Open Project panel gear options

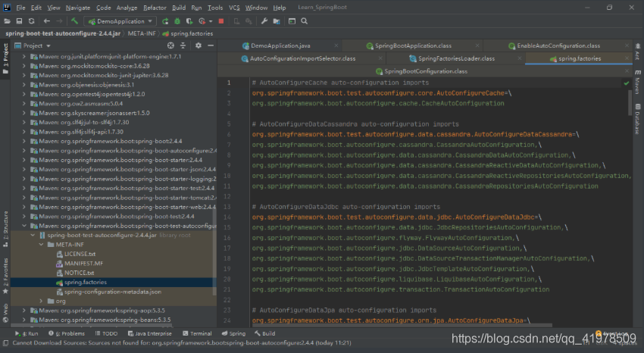(x=199, y=45)
